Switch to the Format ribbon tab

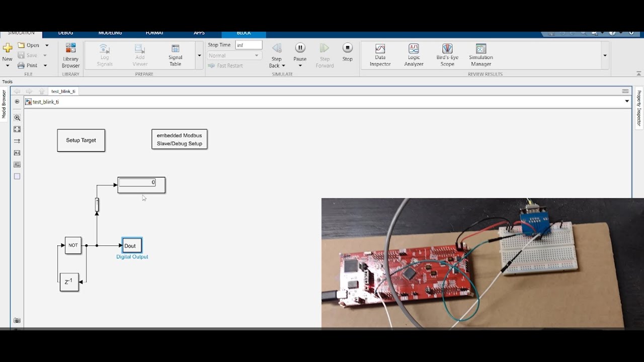point(154,33)
